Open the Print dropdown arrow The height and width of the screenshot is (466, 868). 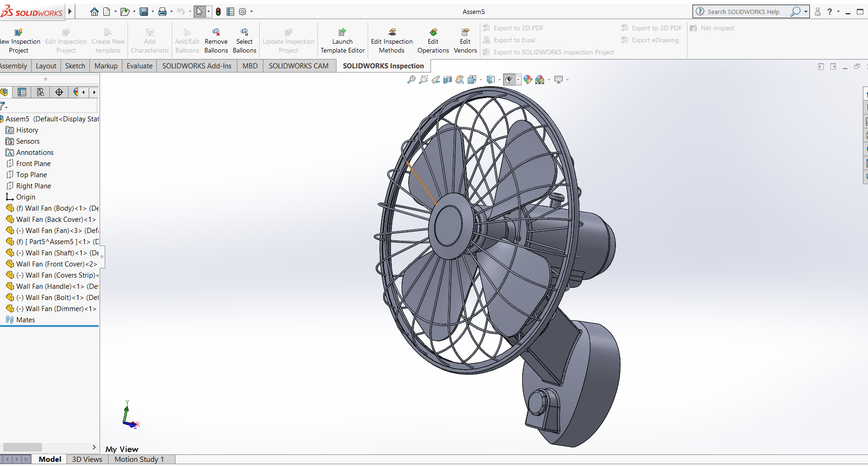171,12
